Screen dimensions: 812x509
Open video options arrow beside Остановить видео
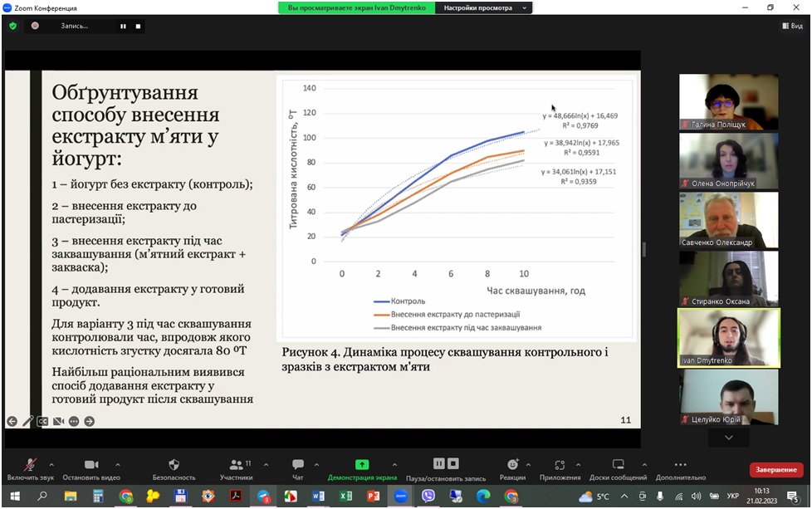coord(118,464)
